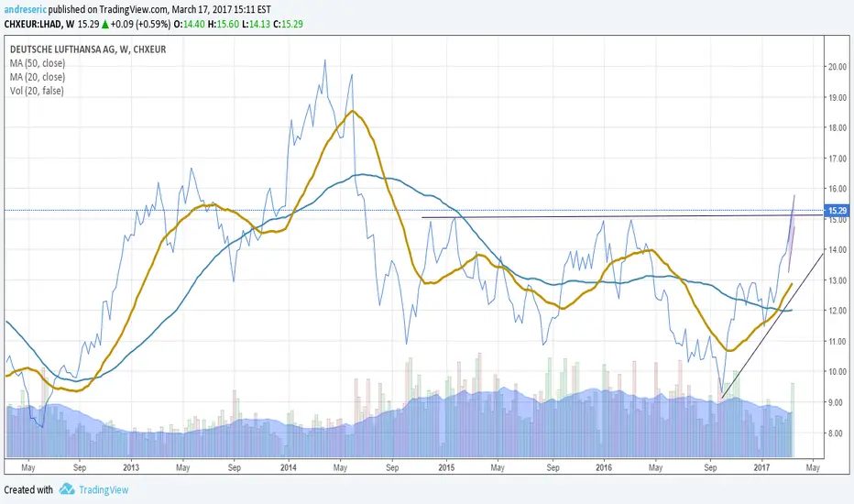The height and width of the screenshot is (504, 854).
Task: Open the TradingView text link at bottom
Action: (104, 489)
